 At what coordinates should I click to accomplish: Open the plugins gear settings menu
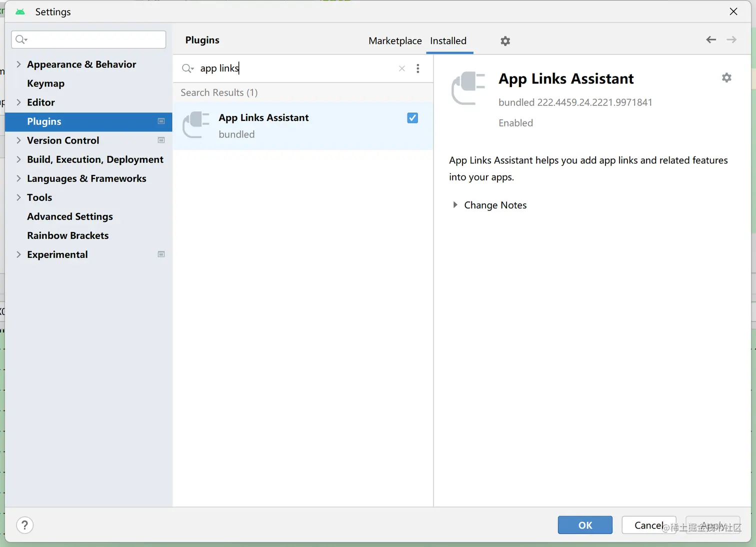pyautogui.click(x=505, y=41)
